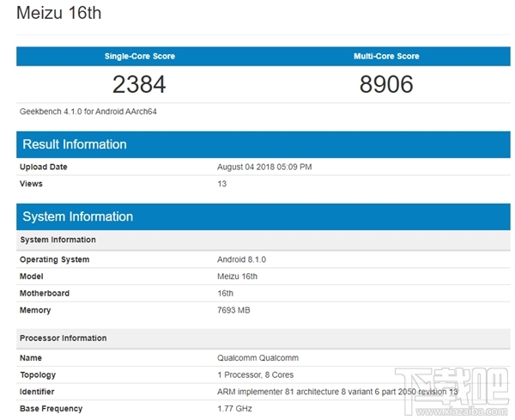Screen dimensions: 515x420
Task: Select the Multi-Core Score header
Action: (386, 57)
